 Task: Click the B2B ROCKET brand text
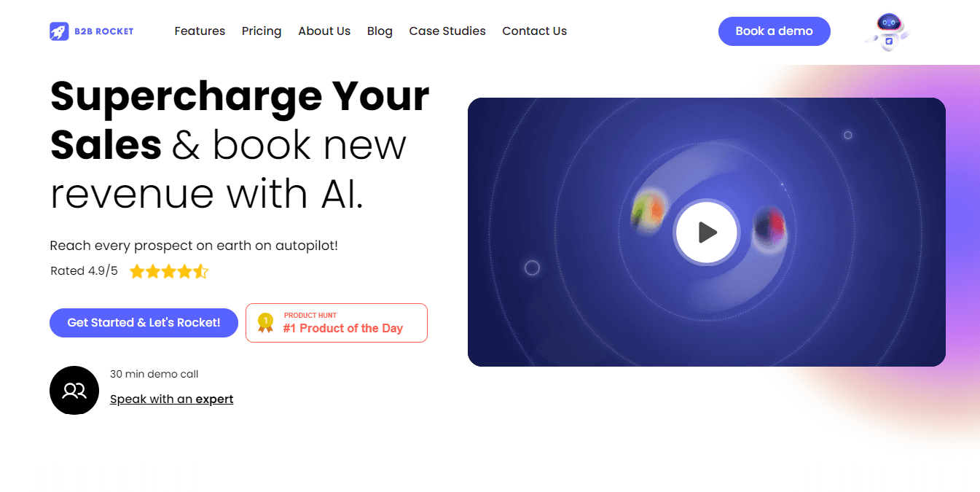[103, 31]
